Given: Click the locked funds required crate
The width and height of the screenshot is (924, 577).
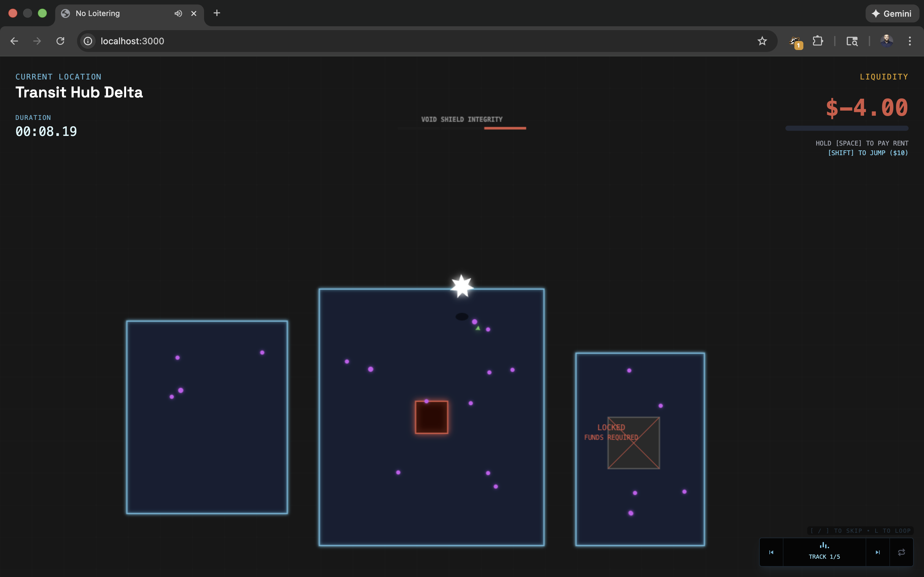Looking at the screenshot, I should [633, 443].
